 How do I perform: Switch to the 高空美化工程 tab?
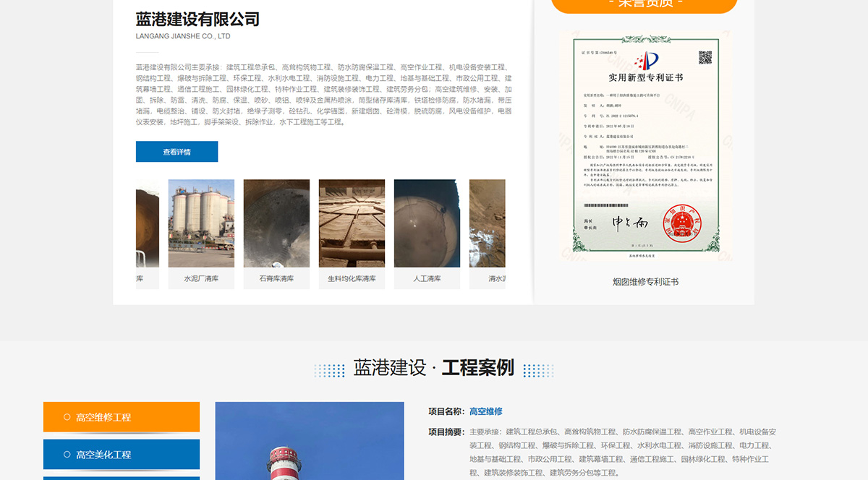coord(122,454)
